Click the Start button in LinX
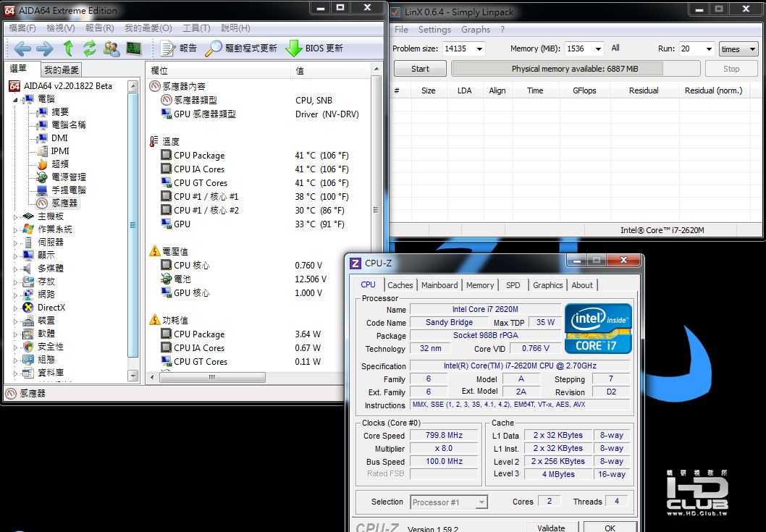This screenshot has width=766, height=532. tap(420, 69)
